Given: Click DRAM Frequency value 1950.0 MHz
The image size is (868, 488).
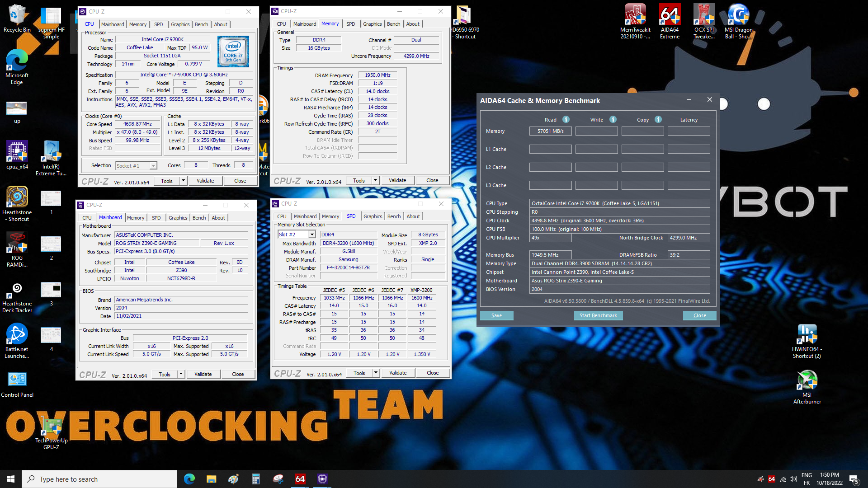Looking at the screenshot, I should (377, 75).
